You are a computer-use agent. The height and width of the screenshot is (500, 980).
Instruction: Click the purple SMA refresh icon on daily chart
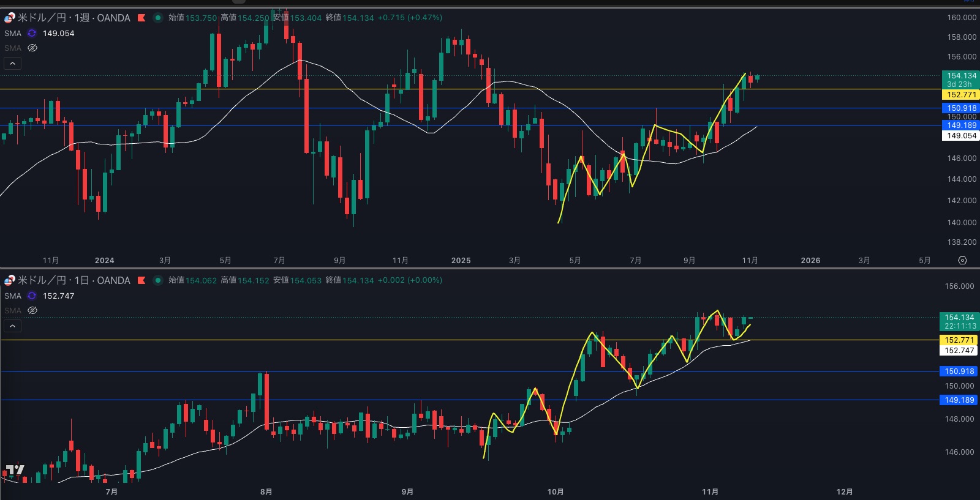click(32, 296)
